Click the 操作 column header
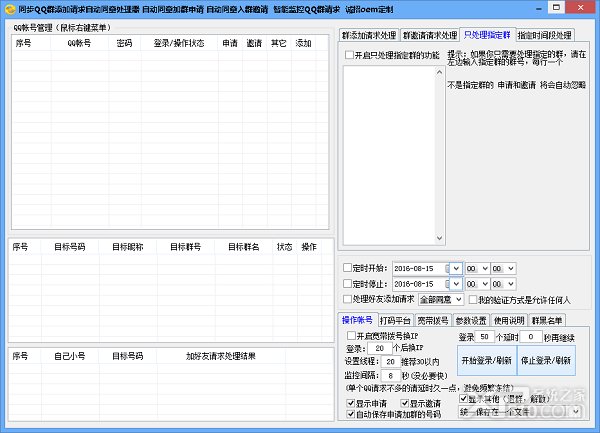This screenshot has width=600, height=433. (309, 247)
